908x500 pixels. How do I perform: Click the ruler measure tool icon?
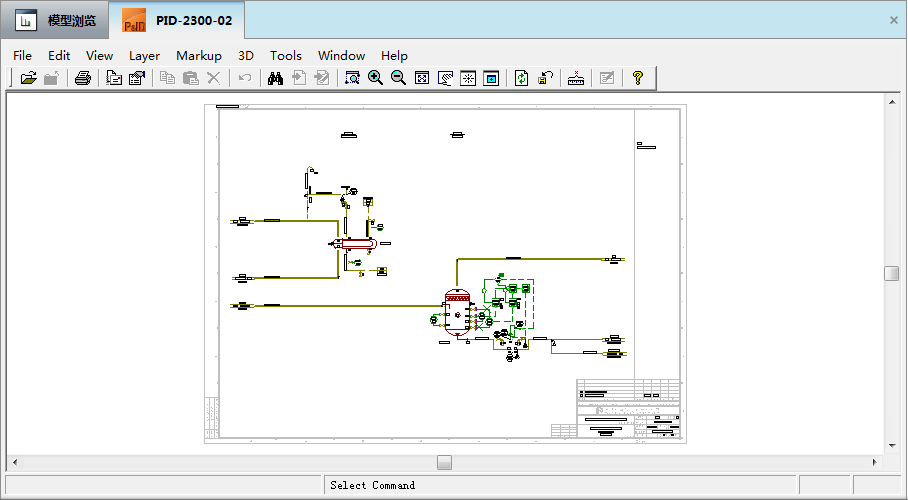[576, 78]
